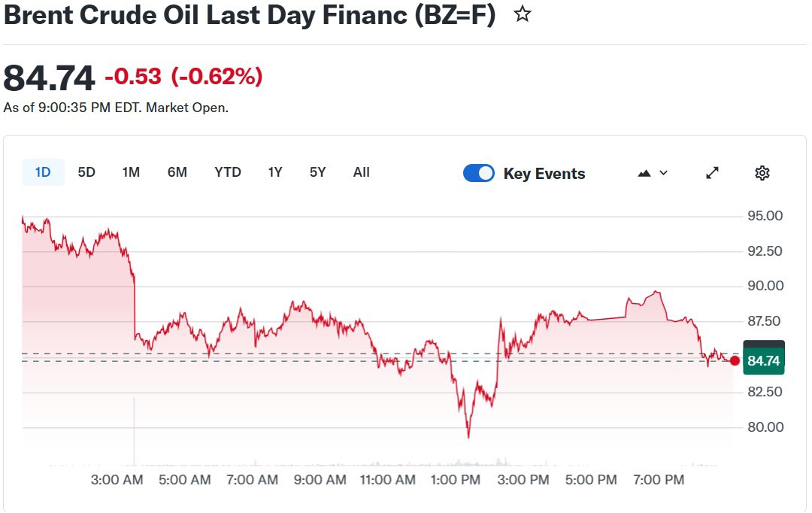
Task: Click the 95.00 y-axis label
Action: 765,216
